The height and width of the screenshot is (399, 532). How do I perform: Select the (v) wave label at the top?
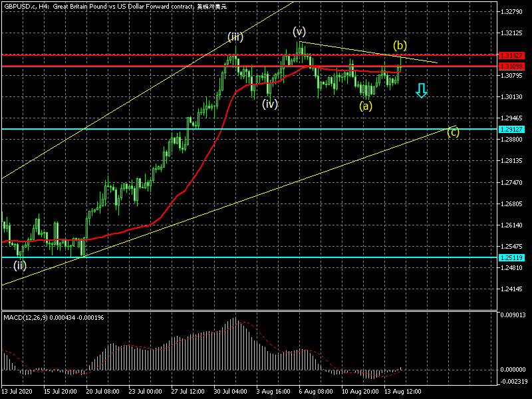pos(299,31)
